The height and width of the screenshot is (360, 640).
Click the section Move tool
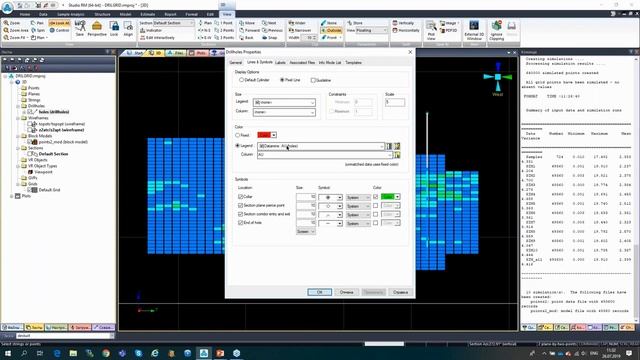247,23
